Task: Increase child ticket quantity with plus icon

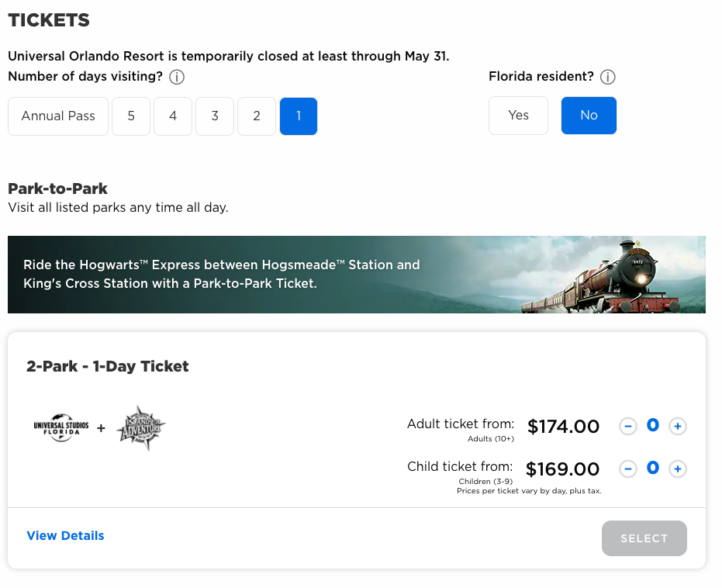Action: (677, 469)
